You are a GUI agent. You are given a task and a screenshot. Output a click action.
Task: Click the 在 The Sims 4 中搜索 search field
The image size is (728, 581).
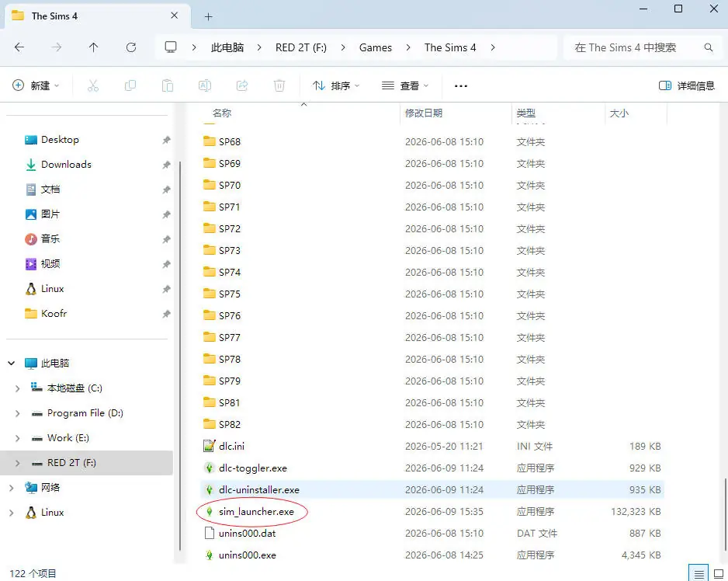[643, 47]
